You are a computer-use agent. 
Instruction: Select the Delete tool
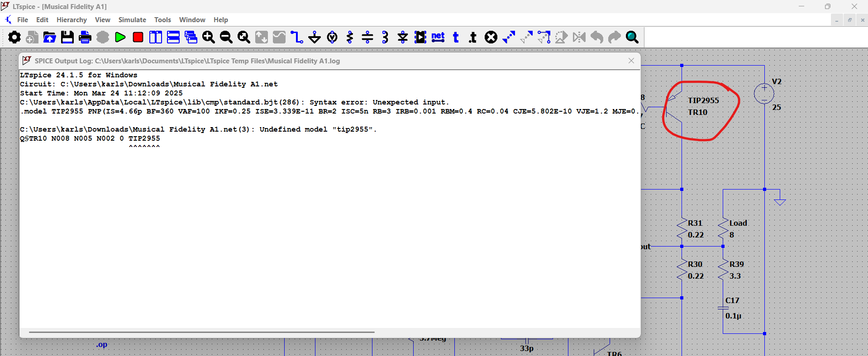pyautogui.click(x=491, y=37)
